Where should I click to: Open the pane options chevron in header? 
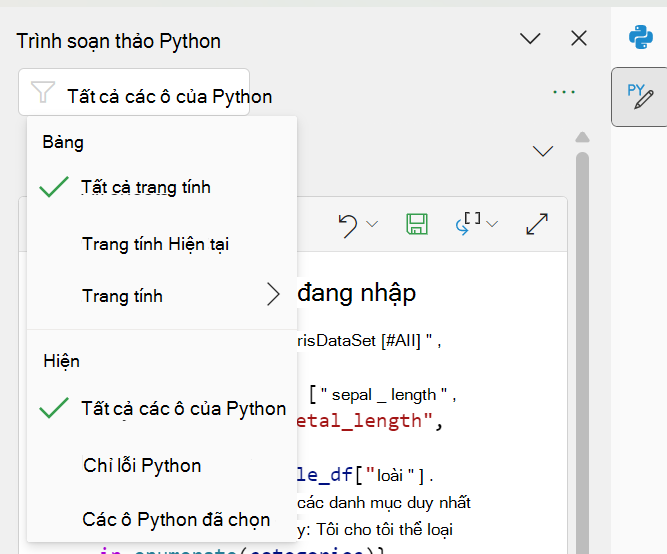[x=530, y=39]
